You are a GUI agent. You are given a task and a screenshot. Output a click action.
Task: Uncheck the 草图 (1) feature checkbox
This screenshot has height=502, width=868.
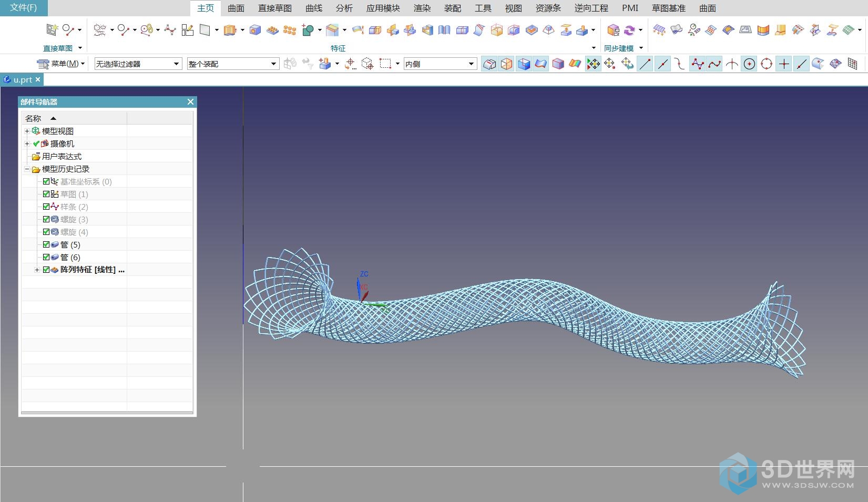(x=46, y=194)
